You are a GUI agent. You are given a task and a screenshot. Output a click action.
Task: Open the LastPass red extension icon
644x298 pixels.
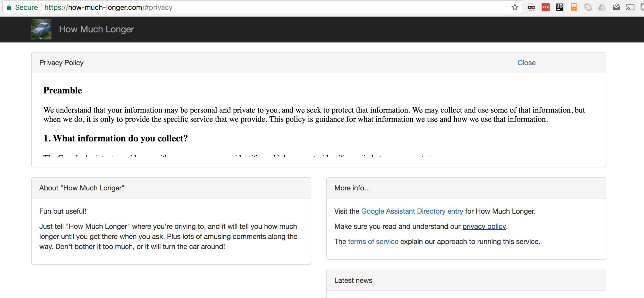pos(545,7)
